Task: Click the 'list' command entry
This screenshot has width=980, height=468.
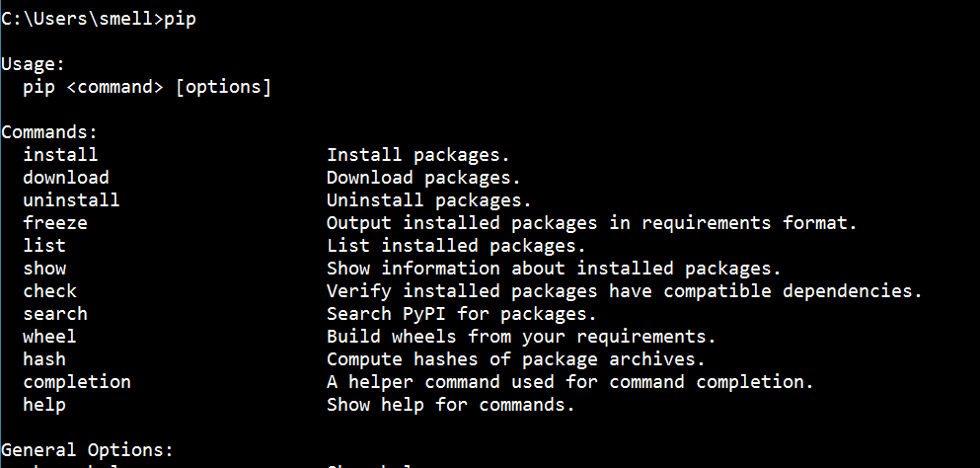Action: 44,245
